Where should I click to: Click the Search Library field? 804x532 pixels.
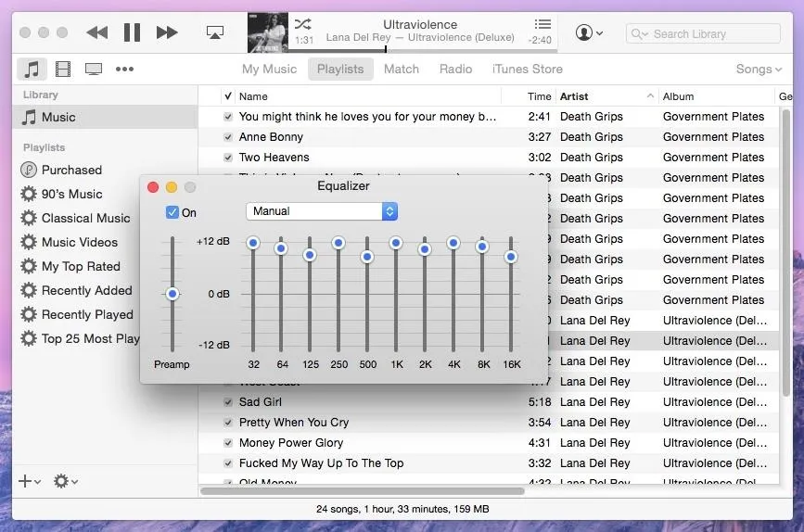coord(703,33)
